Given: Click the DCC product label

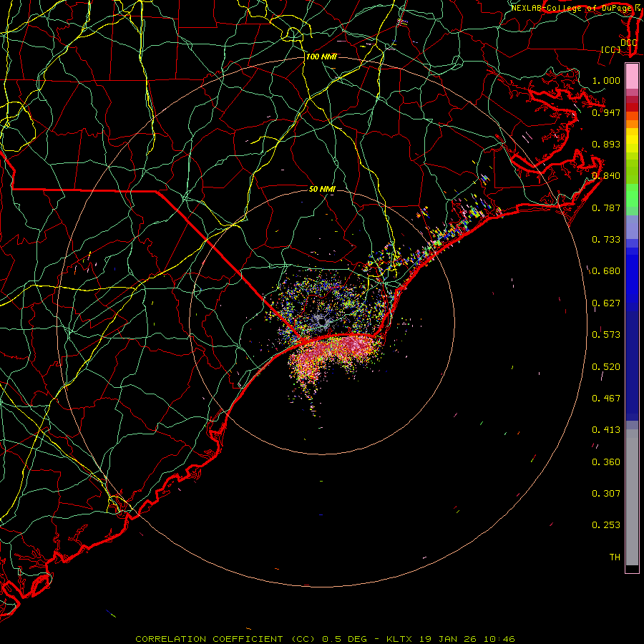Looking at the screenshot, I should [628, 42].
